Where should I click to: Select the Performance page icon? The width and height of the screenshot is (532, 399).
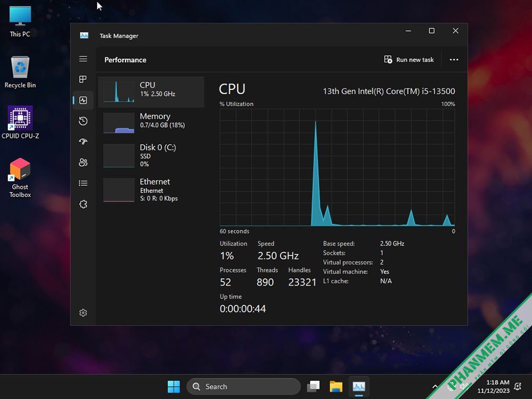(83, 100)
